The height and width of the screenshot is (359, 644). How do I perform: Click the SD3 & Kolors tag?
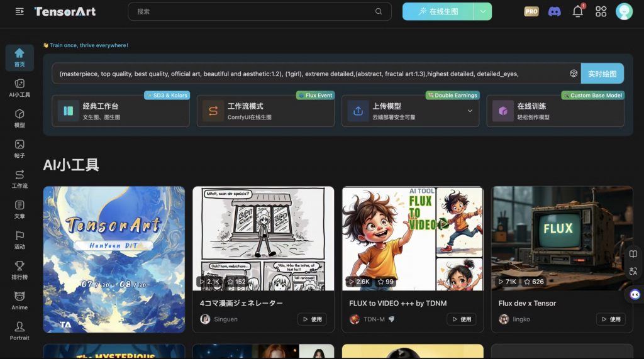(x=167, y=96)
